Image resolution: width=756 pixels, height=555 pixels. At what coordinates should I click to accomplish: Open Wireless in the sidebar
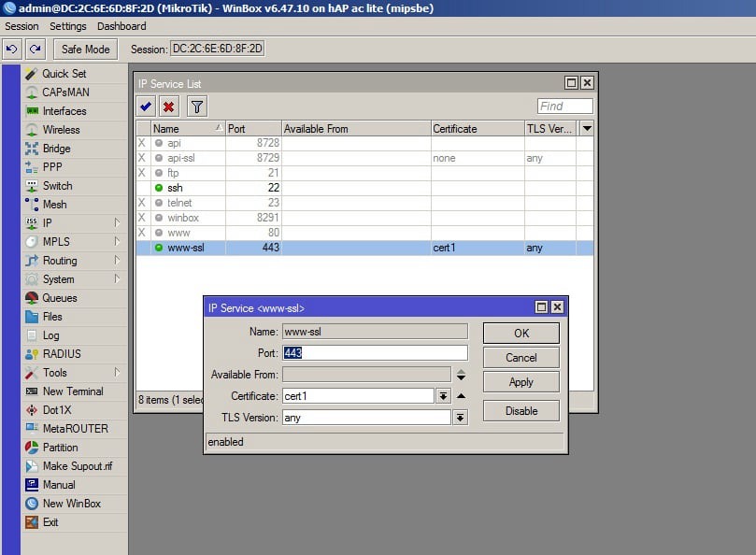61,130
